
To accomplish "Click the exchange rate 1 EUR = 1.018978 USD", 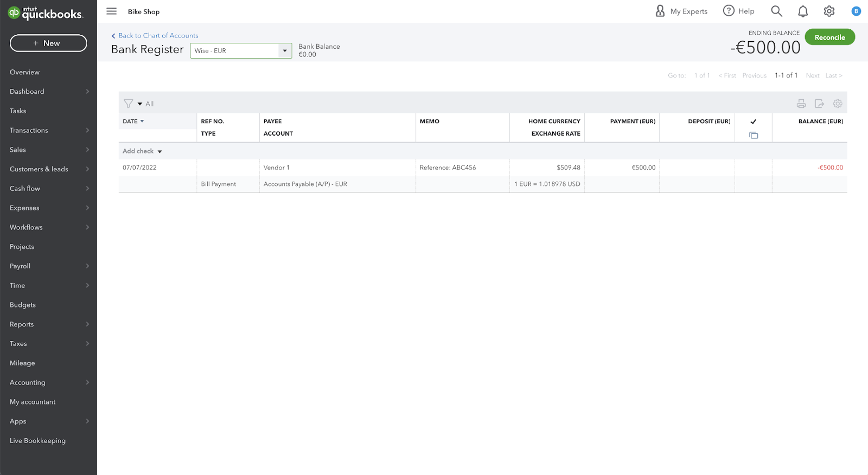I will (x=547, y=184).
